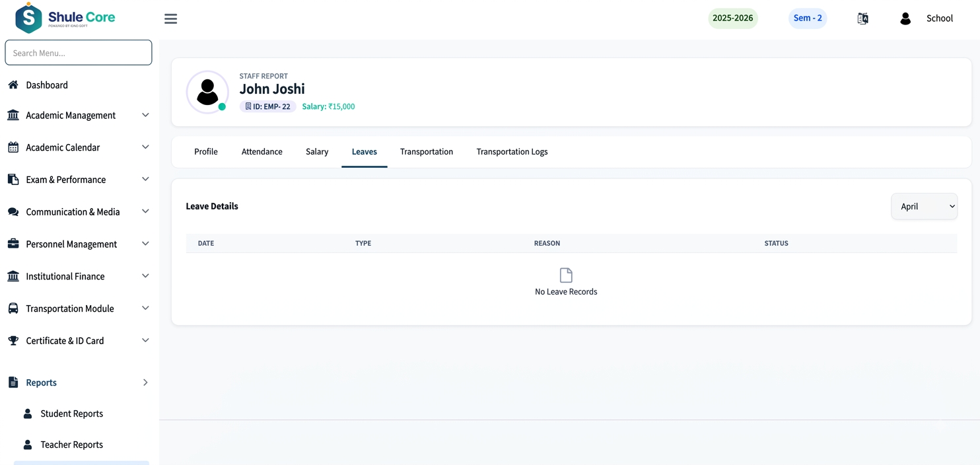Click the Academic Management building icon
The image size is (980, 465).
pos(13,115)
